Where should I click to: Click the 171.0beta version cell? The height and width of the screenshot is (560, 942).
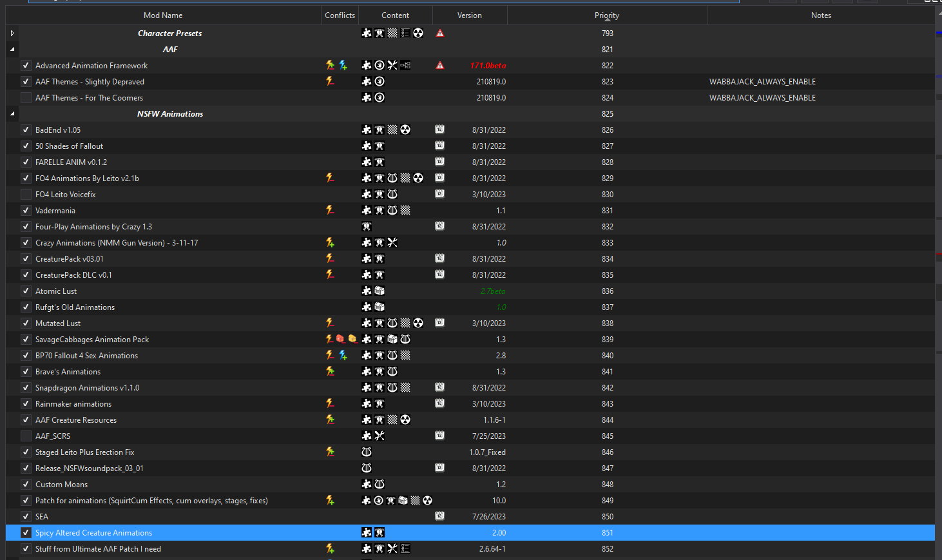click(488, 65)
